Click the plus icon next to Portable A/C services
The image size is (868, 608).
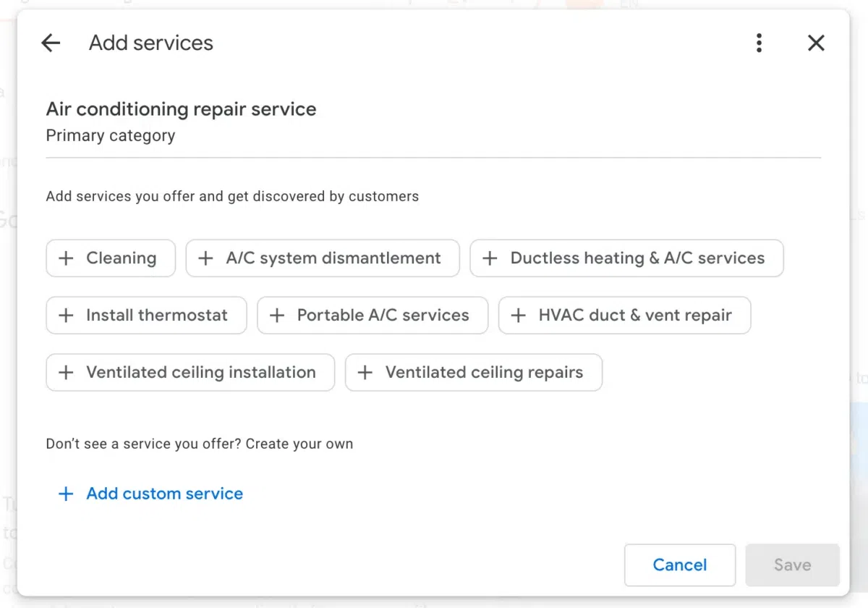276,315
